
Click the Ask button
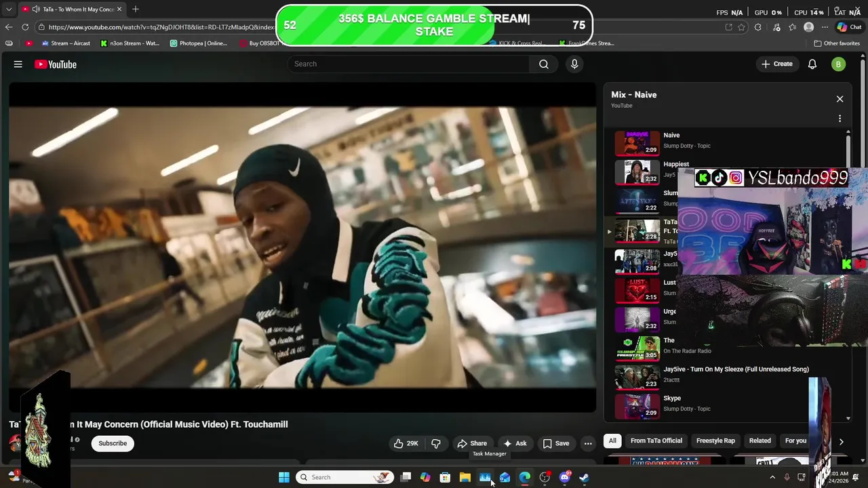pos(515,443)
